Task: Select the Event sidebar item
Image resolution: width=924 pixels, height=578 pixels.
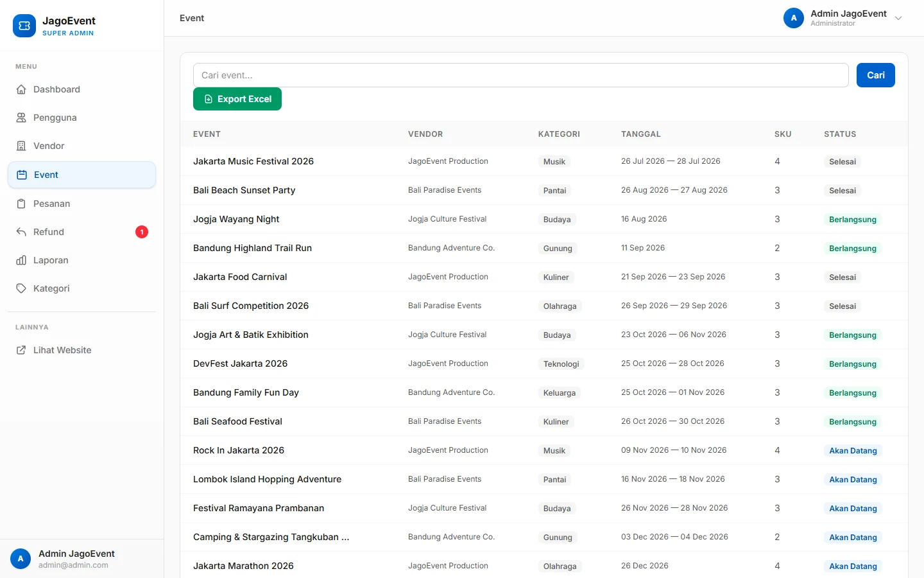Action: pyautogui.click(x=82, y=175)
